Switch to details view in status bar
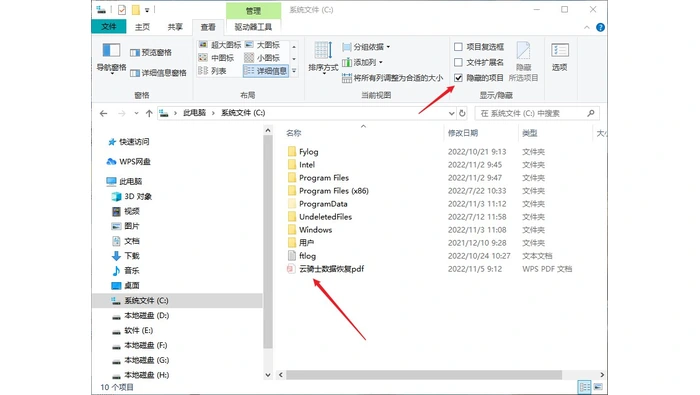 pyautogui.click(x=584, y=387)
